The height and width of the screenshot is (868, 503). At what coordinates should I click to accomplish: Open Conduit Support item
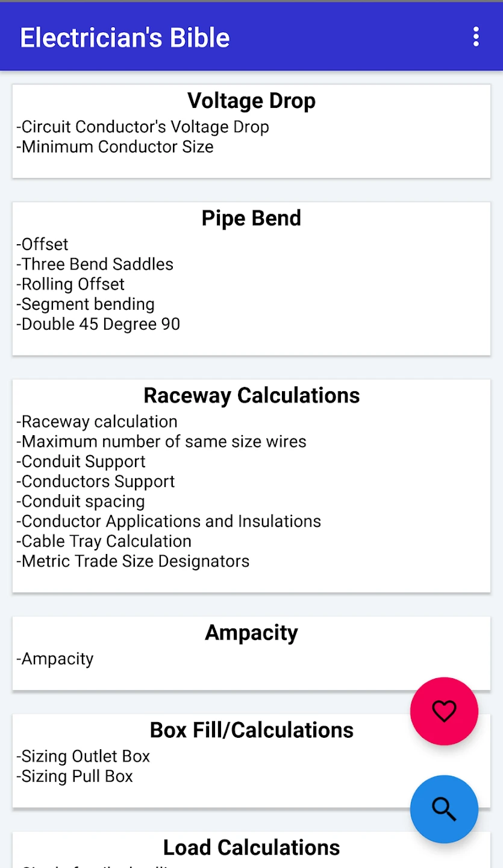click(x=81, y=462)
